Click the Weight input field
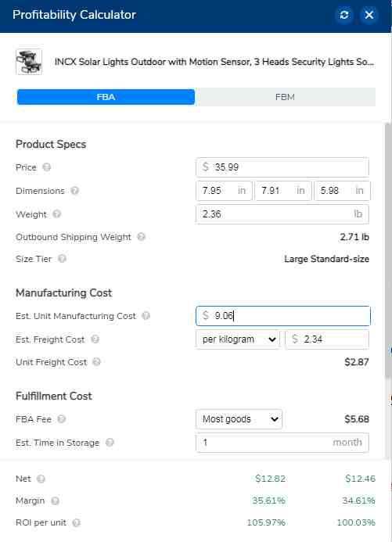The image size is (392, 542). [x=282, y=214]
